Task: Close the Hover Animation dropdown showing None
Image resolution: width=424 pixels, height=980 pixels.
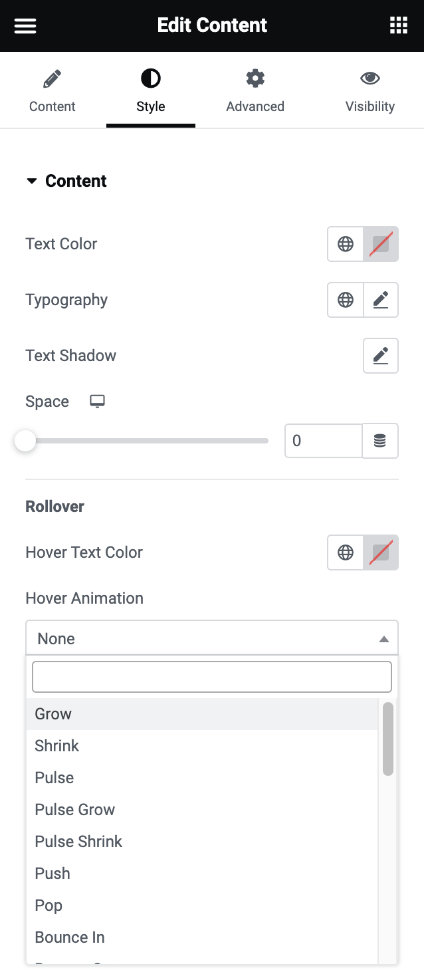Action: (x=211, y=638)
